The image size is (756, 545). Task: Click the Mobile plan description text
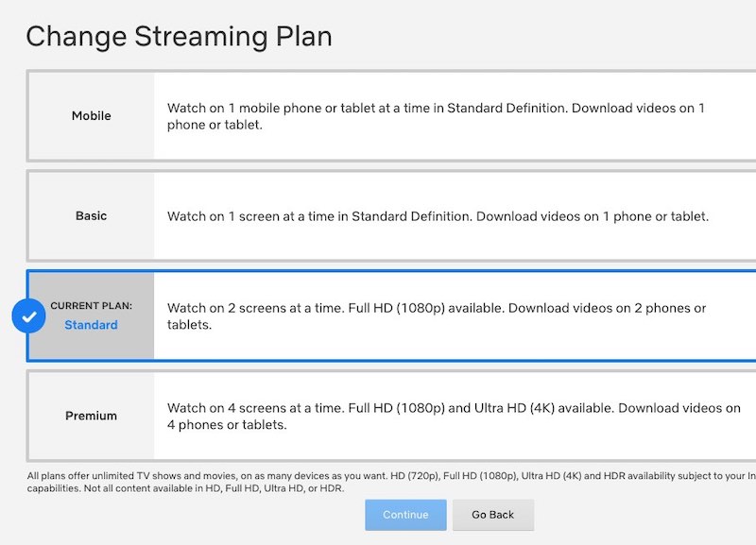pyautogui.click(x=436, y=116)
